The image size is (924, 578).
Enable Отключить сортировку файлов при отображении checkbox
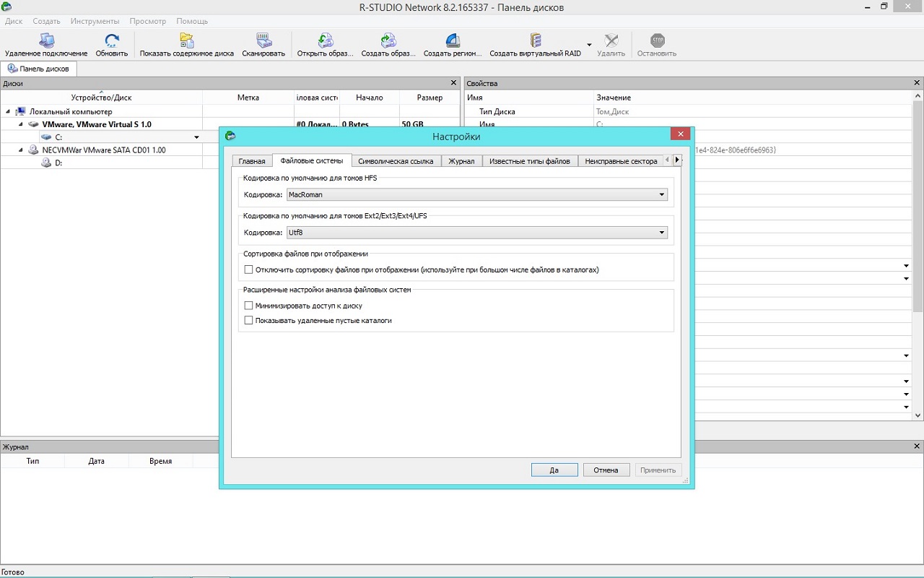249,269
